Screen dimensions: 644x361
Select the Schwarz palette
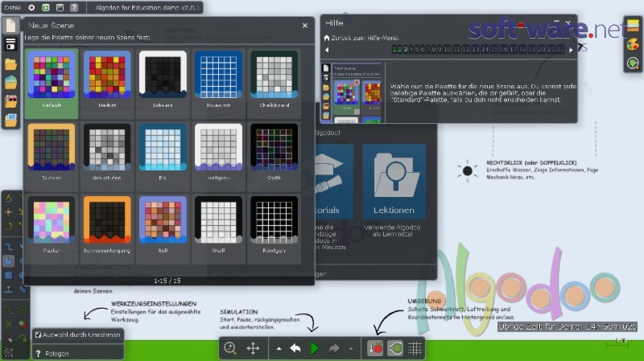(163, 82)
